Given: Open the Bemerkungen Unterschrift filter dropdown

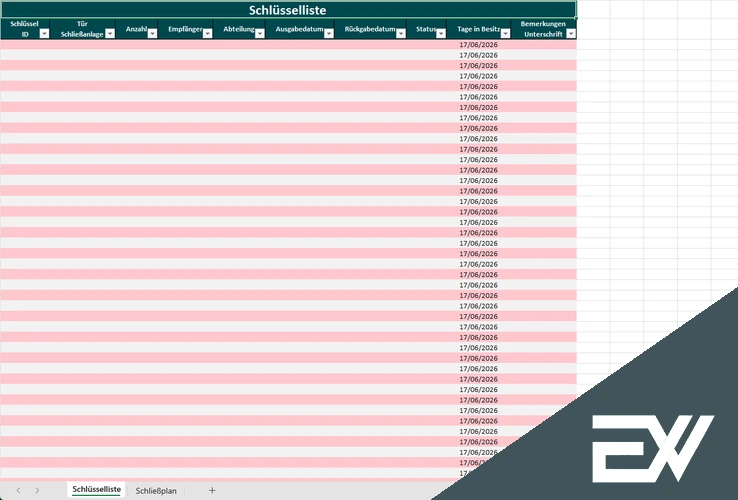Looking at the screenshot, I should point(571,33).
